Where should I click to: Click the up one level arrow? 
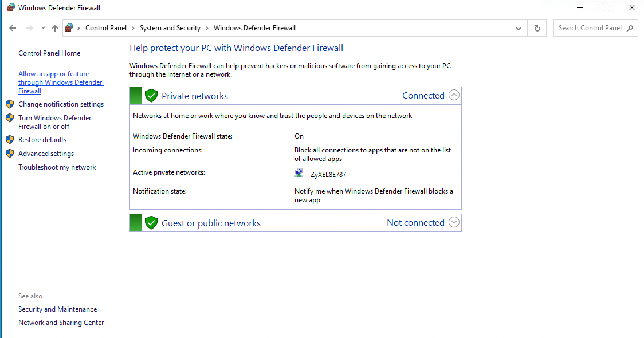(55, 28)
